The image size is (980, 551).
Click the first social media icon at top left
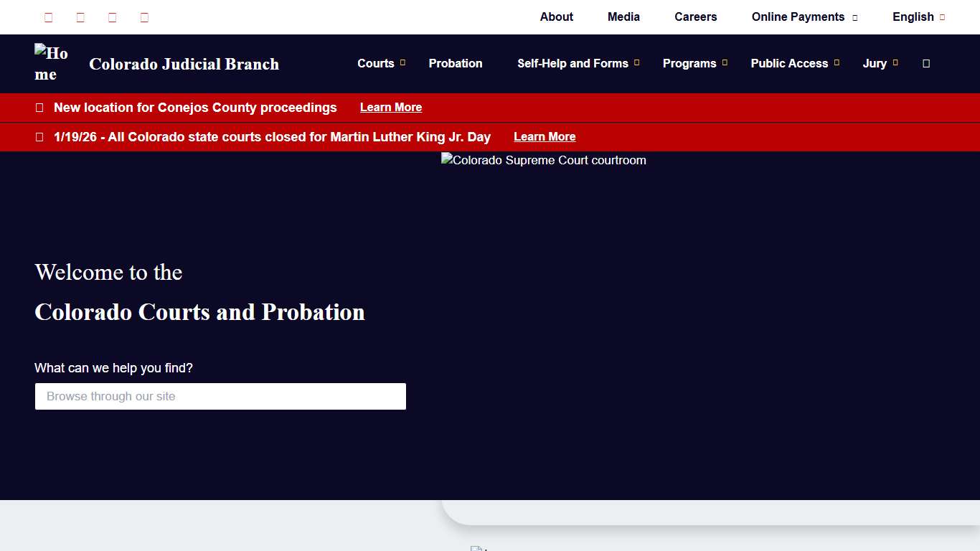[49, 17]
